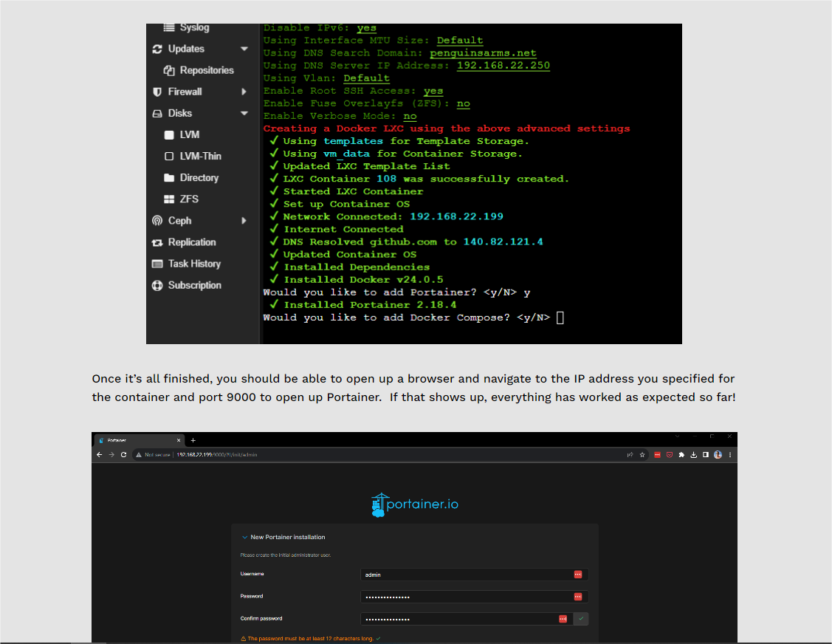Go forward in the browser
832x644 pixels.
pyautogui.click(x=111, y=455)
